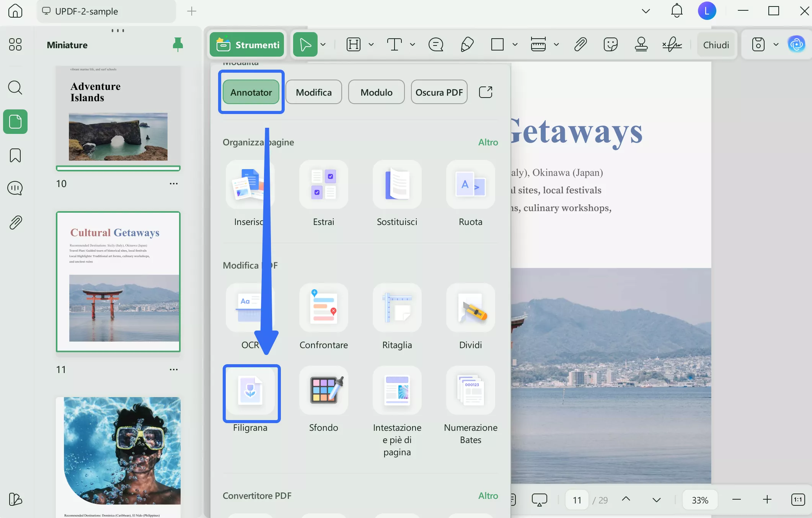This screenshot has height=518, width=812.
Task: Open bookmarks panel in left sidebar
Action: point(15,155)
